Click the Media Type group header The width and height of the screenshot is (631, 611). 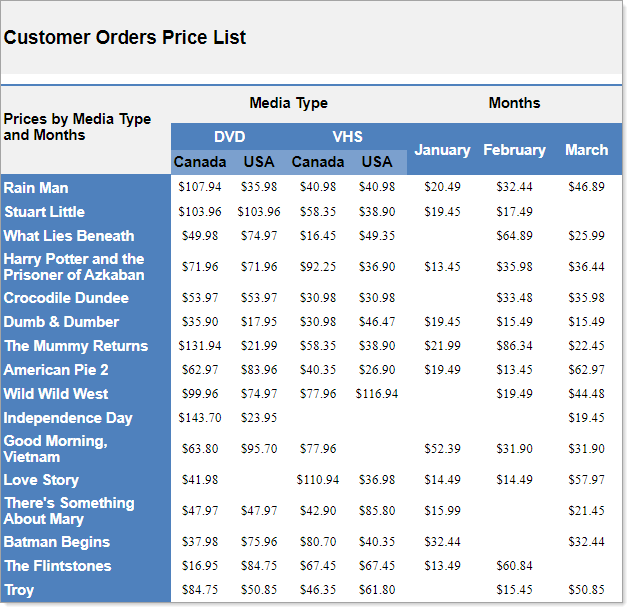pos(289,103)
